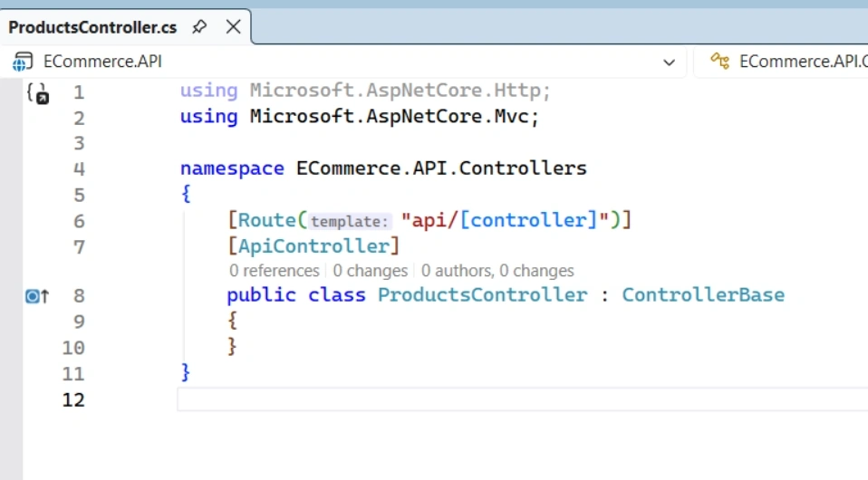
Task: Open the ECommerce.API project dropdown
Action: tap(670, 62)
